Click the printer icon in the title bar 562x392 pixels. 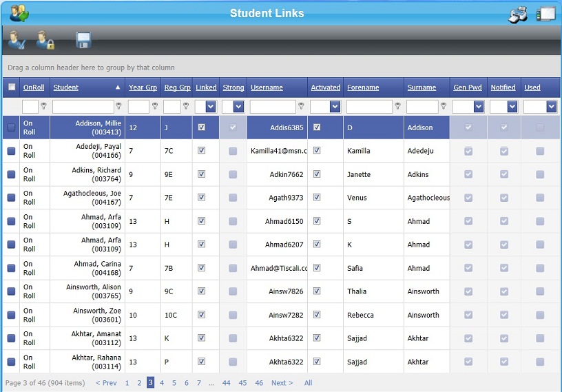518,14
